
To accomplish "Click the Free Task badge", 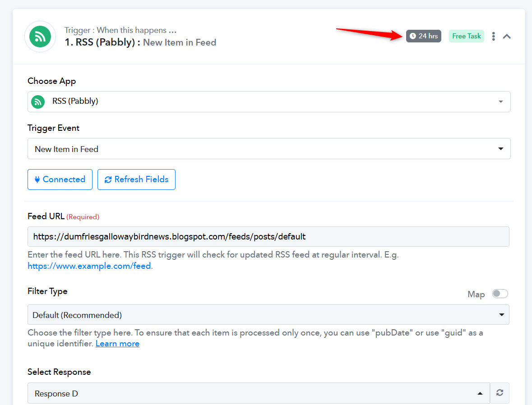I will (x=466, y=36).
